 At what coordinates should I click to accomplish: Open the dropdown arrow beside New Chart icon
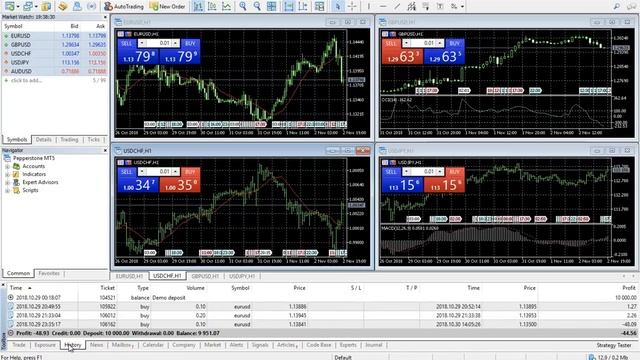tap(18, 7)
